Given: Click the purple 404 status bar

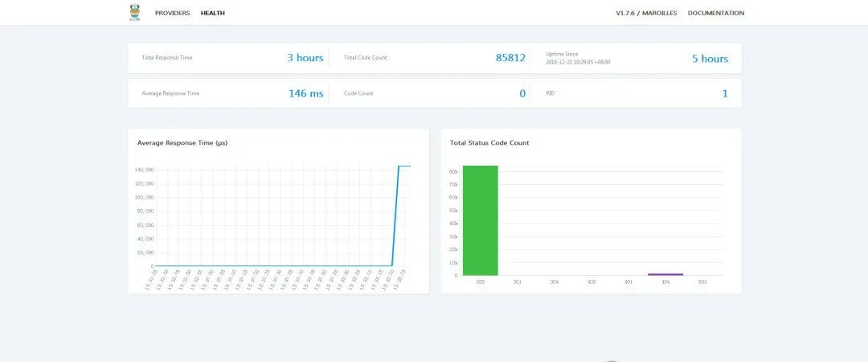Looking at the screenshot, I should (665, 274).
